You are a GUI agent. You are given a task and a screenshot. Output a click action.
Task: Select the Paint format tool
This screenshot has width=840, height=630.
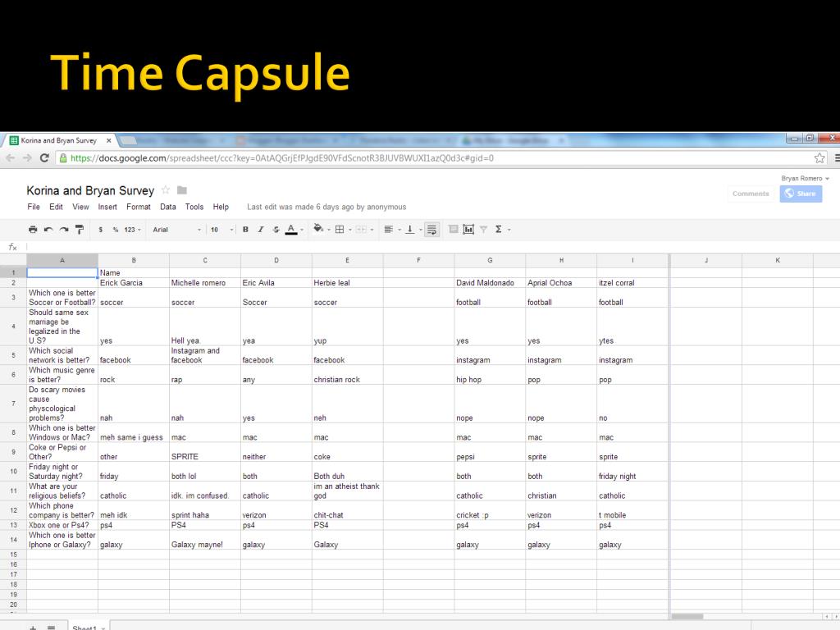[80, 230]
